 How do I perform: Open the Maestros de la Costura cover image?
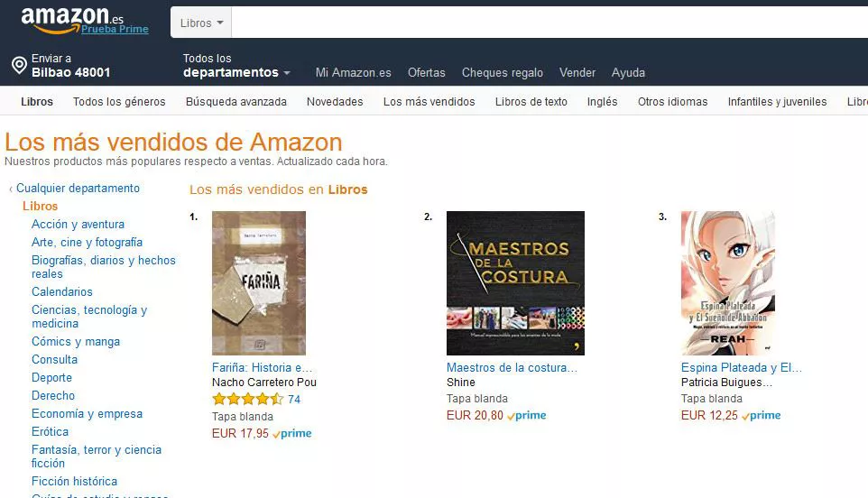point(515,282)
